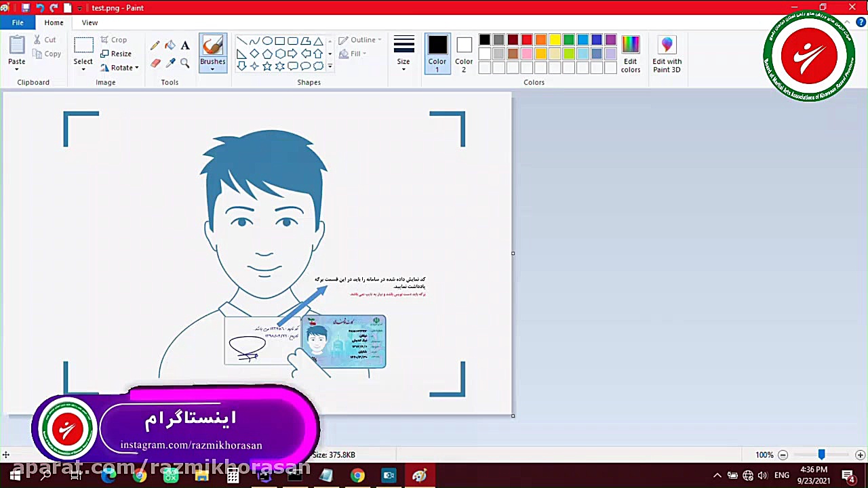The height and width of the screenshot is (488, 868).
Task: Open the Rotate dropdown
Action: point(120,68)
